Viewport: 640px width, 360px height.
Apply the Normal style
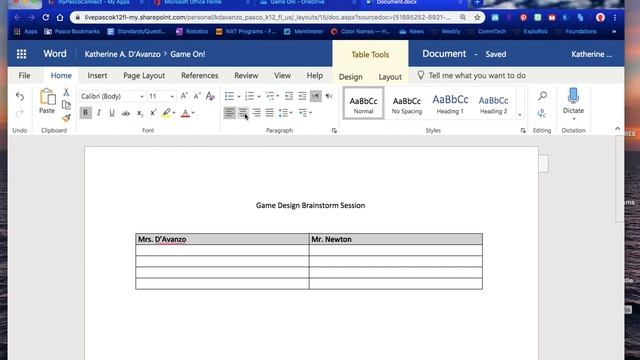363,103
